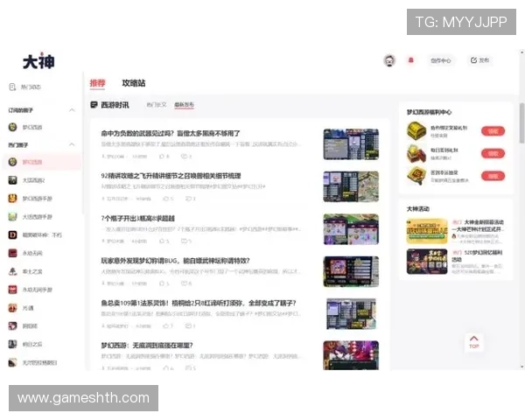This screenshot has height=420, width=525.
Task: Open the 大神金剑 activity title
Action: tap(478, 226)
